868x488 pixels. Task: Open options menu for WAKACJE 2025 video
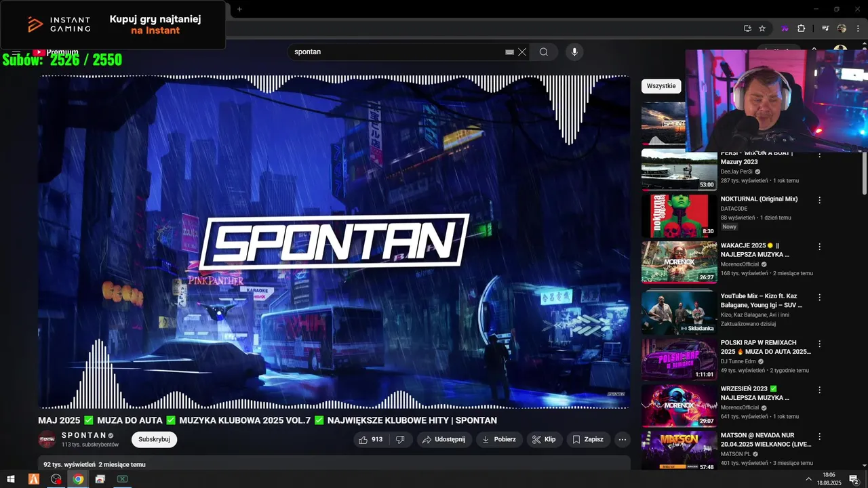(x=819, y=247)
